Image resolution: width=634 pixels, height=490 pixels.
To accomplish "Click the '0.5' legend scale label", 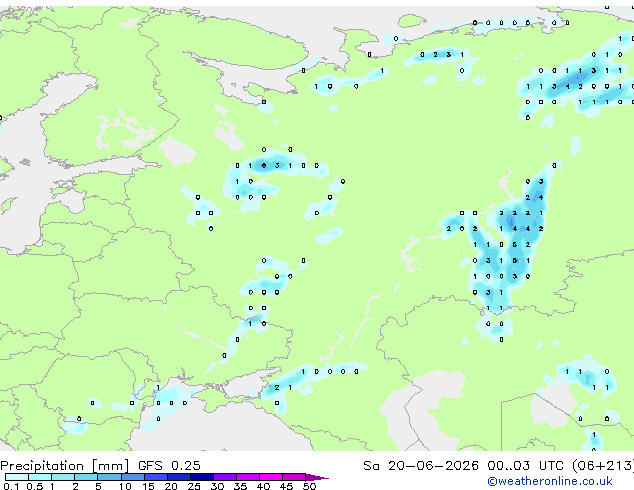I will point(34,486).
